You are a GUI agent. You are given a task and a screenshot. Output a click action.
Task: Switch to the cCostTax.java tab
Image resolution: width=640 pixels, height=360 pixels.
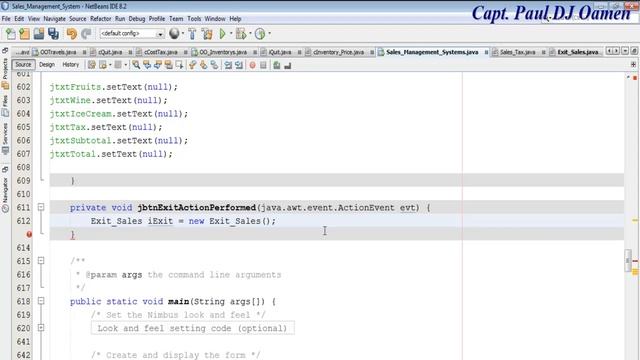(160, 52)
